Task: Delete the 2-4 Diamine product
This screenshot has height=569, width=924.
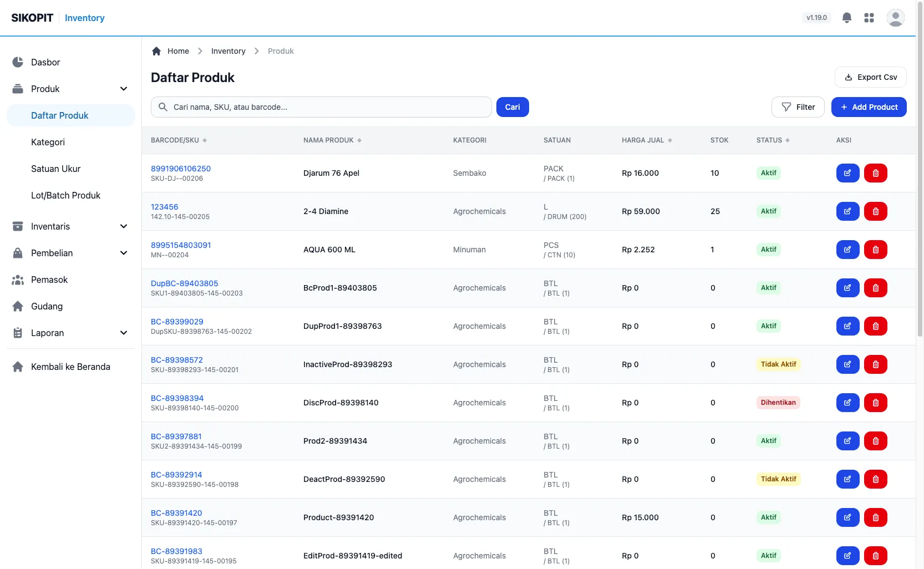Action: (876, 211)
